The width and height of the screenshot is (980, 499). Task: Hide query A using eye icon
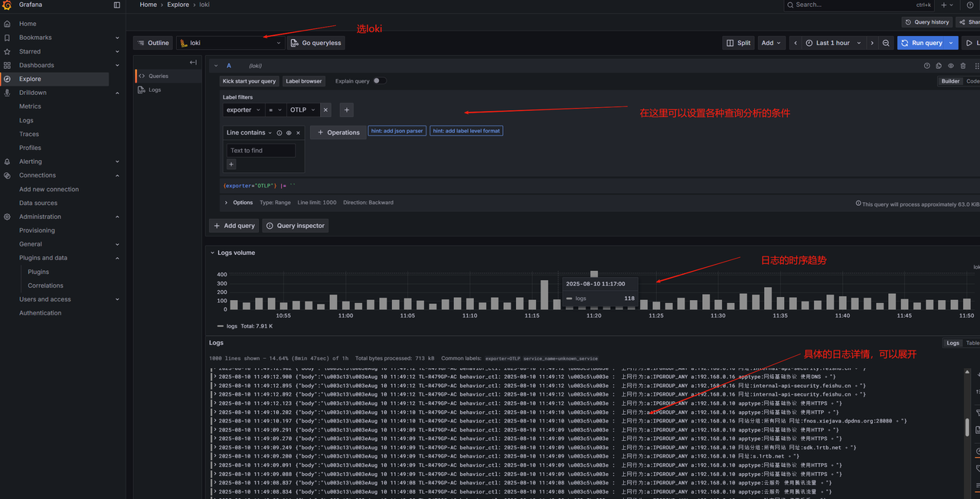tap(951, 66)
